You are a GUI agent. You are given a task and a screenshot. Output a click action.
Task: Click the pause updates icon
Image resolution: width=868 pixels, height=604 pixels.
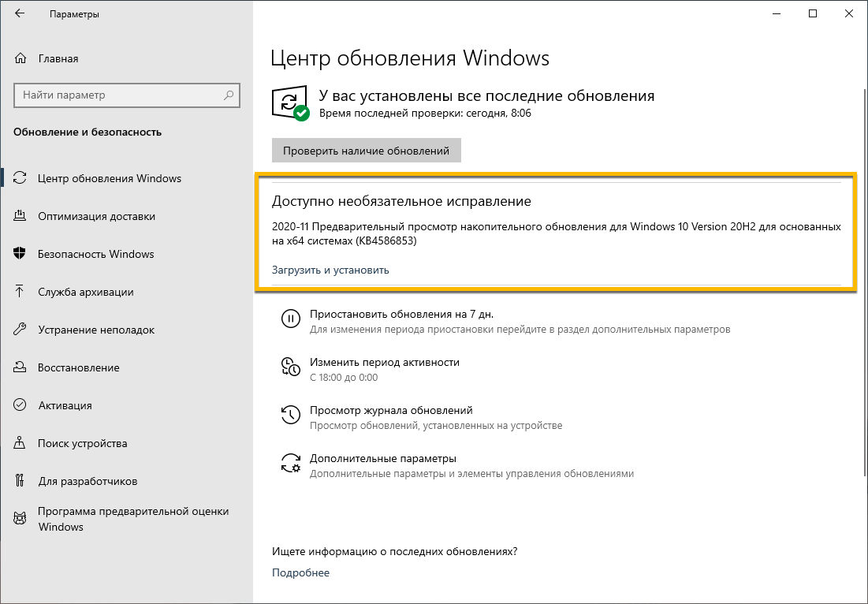[x=290, y=319]
